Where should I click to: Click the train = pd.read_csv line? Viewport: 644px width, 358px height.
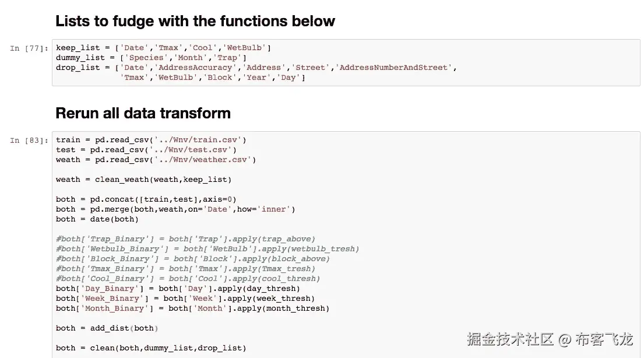[151, 140]
